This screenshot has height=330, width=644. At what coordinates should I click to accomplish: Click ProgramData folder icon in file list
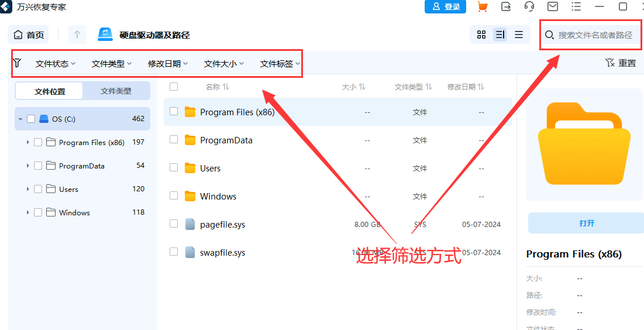[190, 140]
